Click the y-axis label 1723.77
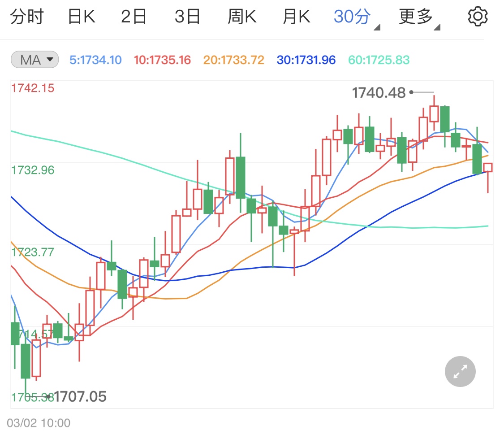This screenshot has height=439, width=504. 33,252
